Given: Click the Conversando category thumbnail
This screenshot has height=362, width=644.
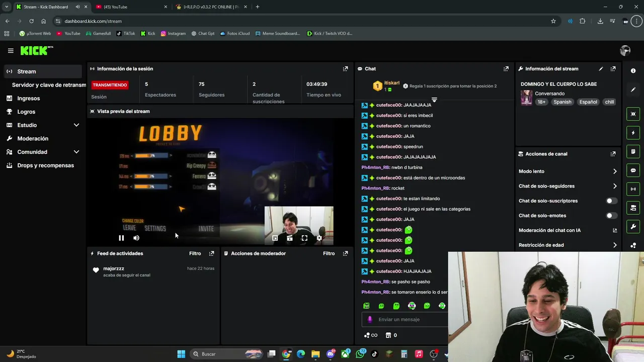Looking at the screenshot, I should pyautogui.click(x=526, y=98).
